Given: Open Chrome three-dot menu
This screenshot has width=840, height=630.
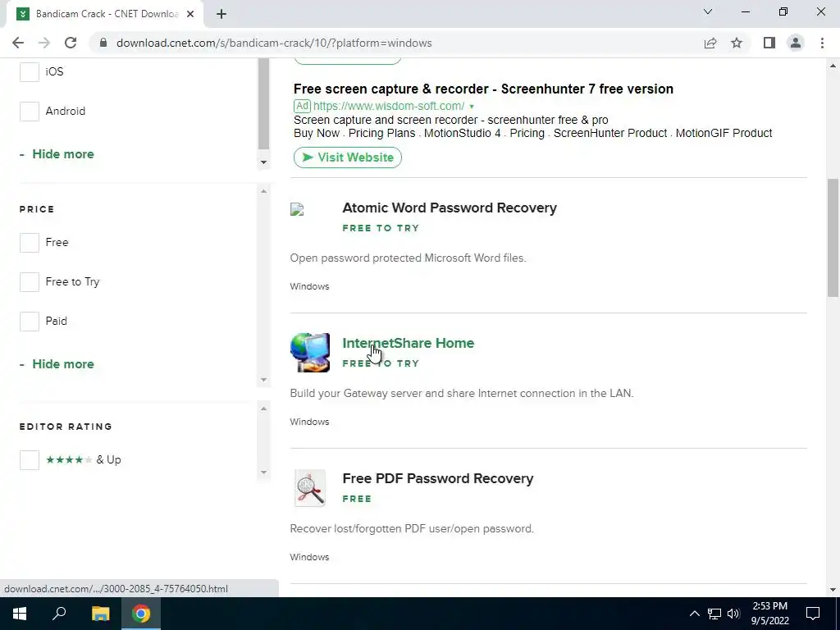Looking at the screenshot, I should click(822, 43).
